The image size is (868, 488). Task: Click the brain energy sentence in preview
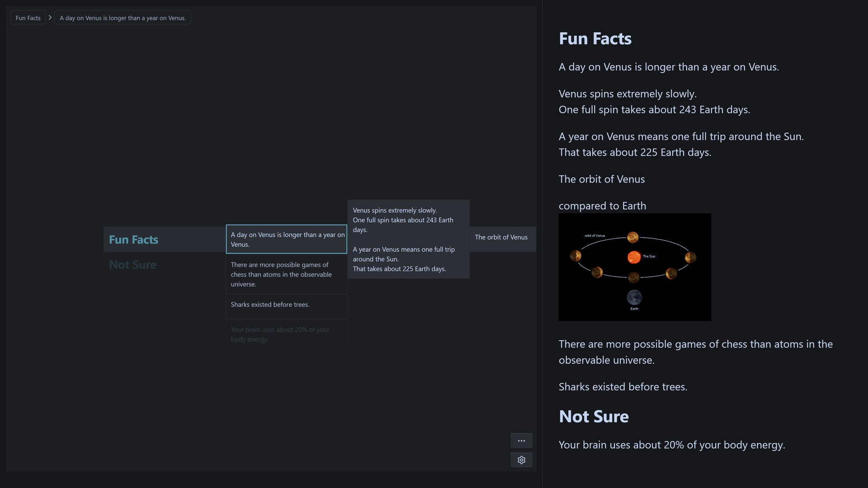pyautogui.click(x=671, y=445)
